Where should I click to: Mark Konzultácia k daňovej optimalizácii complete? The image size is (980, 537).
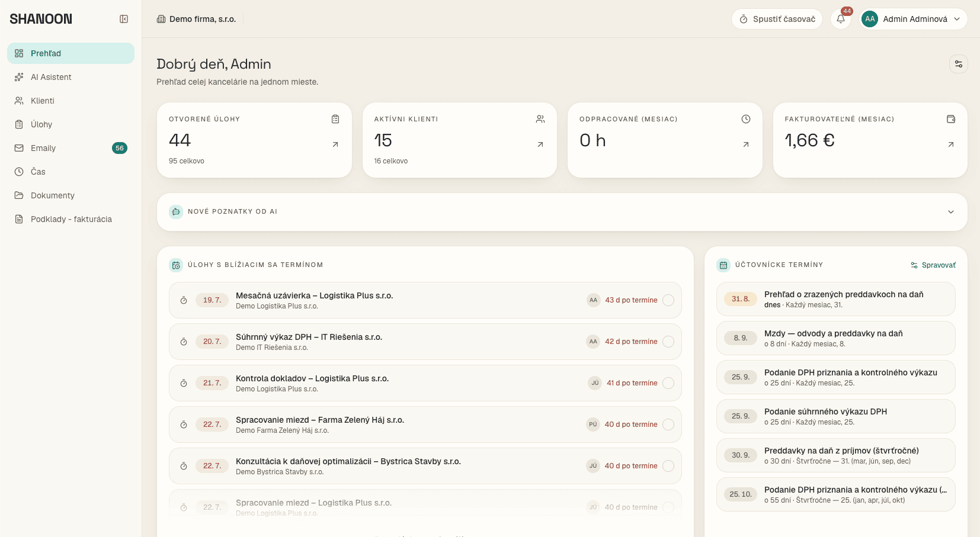tap(668, 466)
